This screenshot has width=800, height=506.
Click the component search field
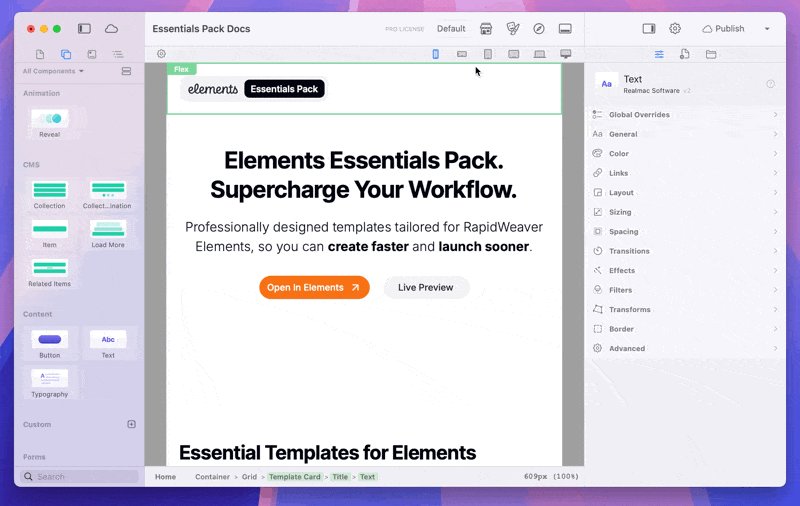pyautogui.click(x=85, y=477)
